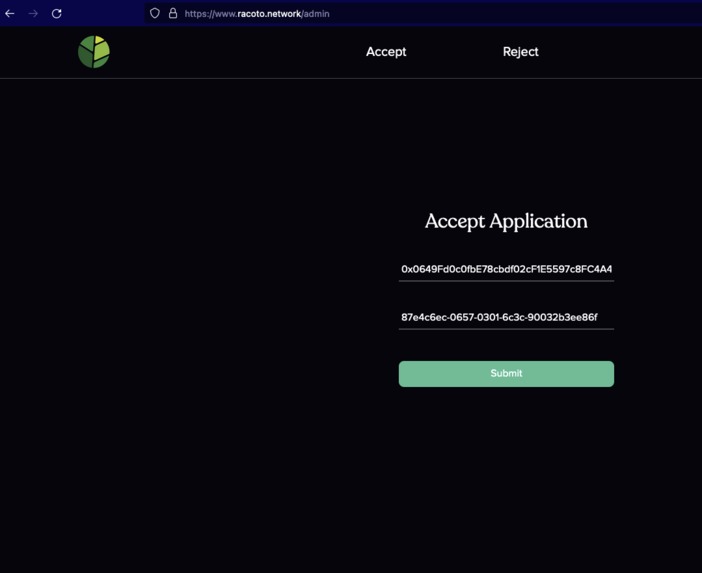
Task: Click the wallet address 0x0649 input field
Action: [506, 269]
